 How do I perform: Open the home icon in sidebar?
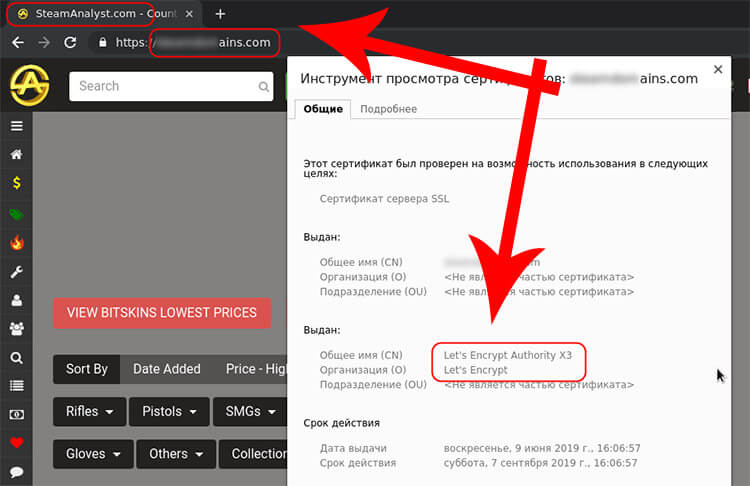[x=16, y=155]
